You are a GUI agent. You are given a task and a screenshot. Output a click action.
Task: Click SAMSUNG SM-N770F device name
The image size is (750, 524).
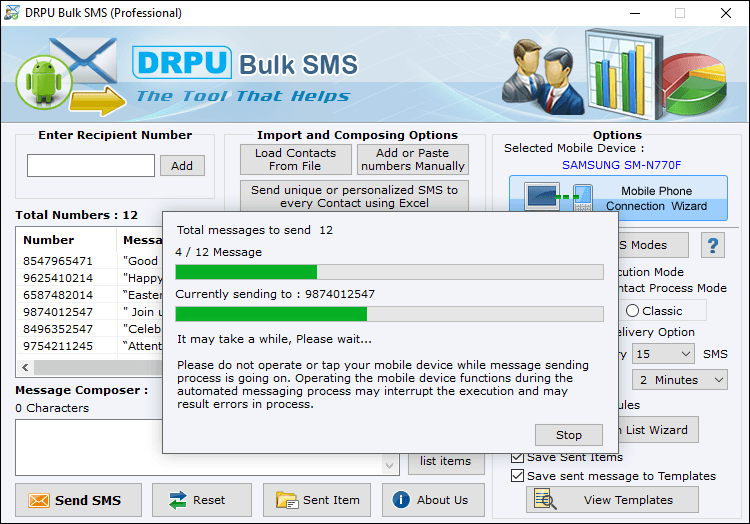pyautogui.click(x=621, y=165)
